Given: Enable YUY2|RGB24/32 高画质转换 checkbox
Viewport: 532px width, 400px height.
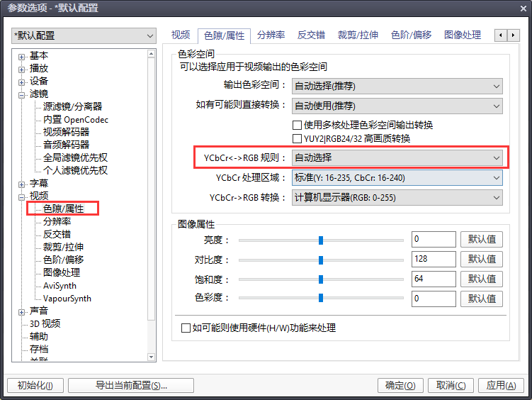Looking at the screenshot, I should tap(297, 138).
